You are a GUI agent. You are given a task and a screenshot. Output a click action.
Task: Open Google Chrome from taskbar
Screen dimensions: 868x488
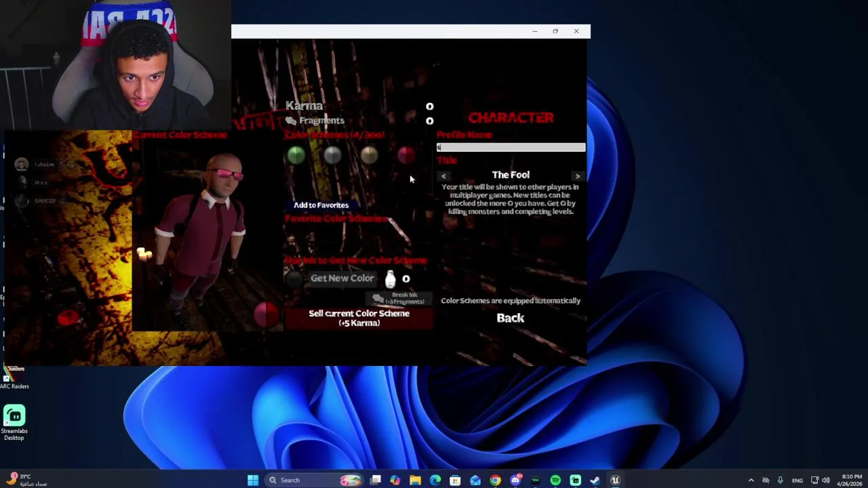(x=495, y=480)
